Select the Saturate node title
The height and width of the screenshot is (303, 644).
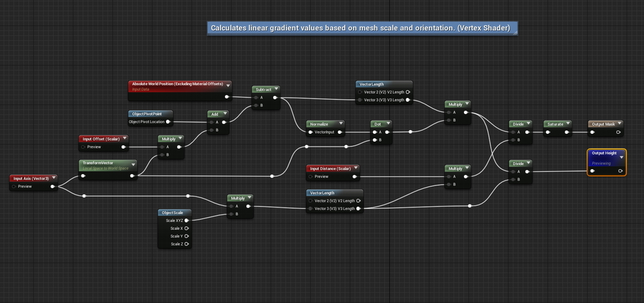[x=556, y=124]
